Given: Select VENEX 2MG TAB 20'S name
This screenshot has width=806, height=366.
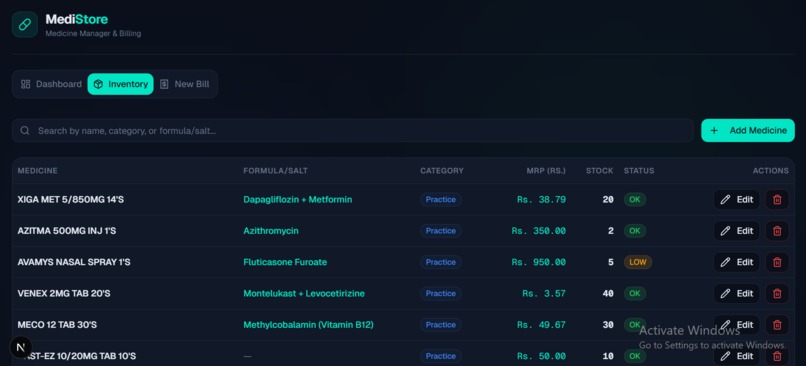Looking at the screenshot, I should [x=64, y=294].
